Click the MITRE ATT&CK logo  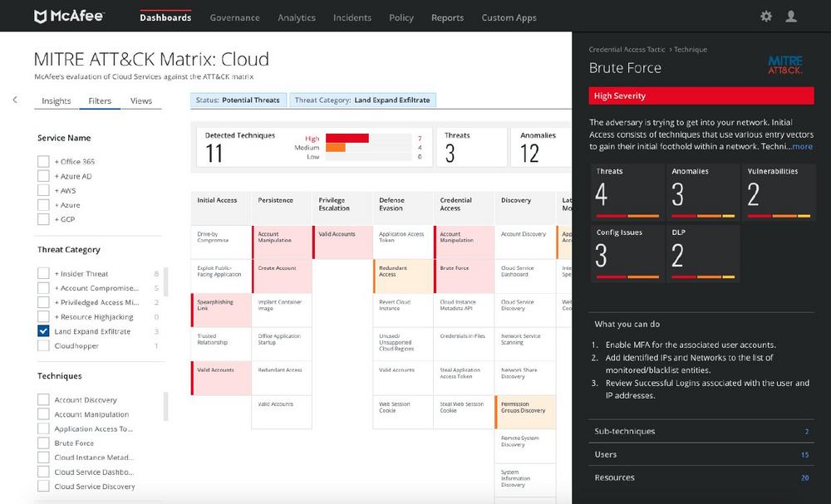784,66
